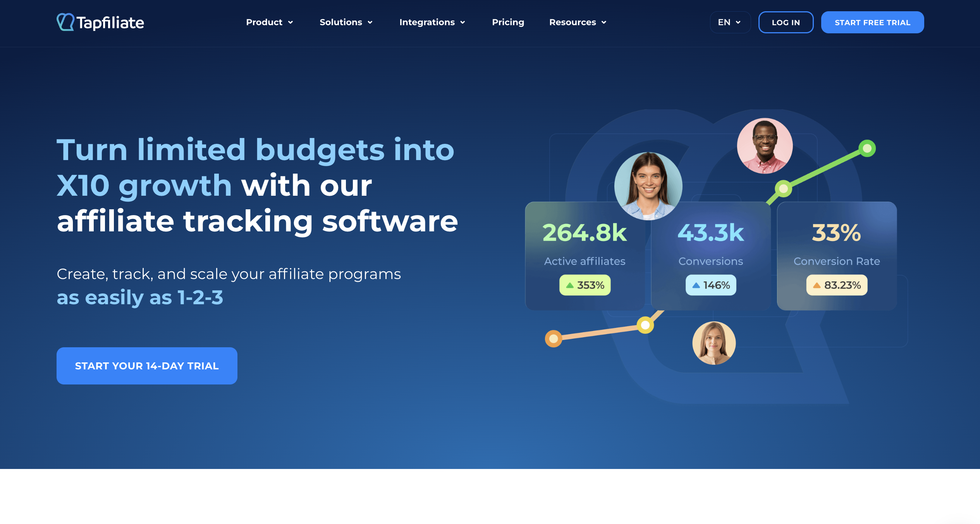Click the blonde affiliate profile thumbnail
This screenshot has height=524, width=980.
(x=714, y=344)
